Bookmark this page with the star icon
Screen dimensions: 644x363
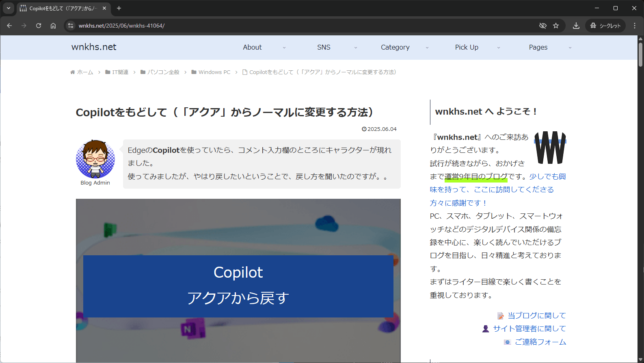pos(556,26)
